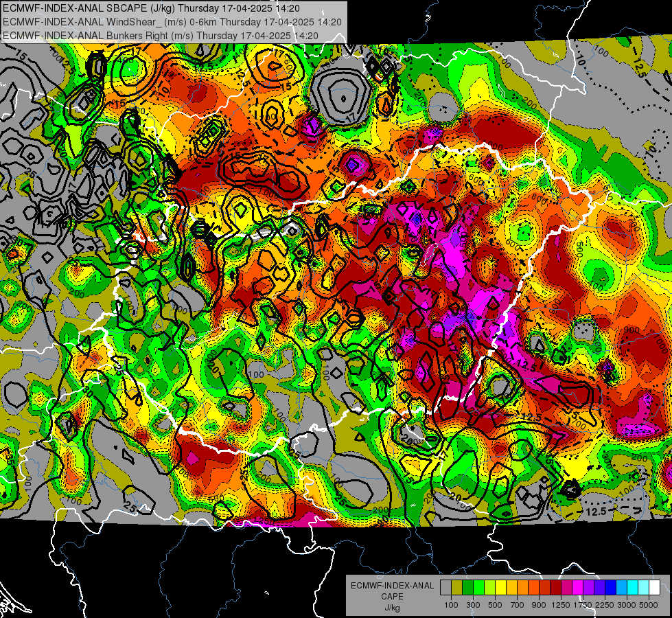This screenshot has width=672, height=618.
Task: Click the 1750 legend scale value
Action: (x=583, y=605)
